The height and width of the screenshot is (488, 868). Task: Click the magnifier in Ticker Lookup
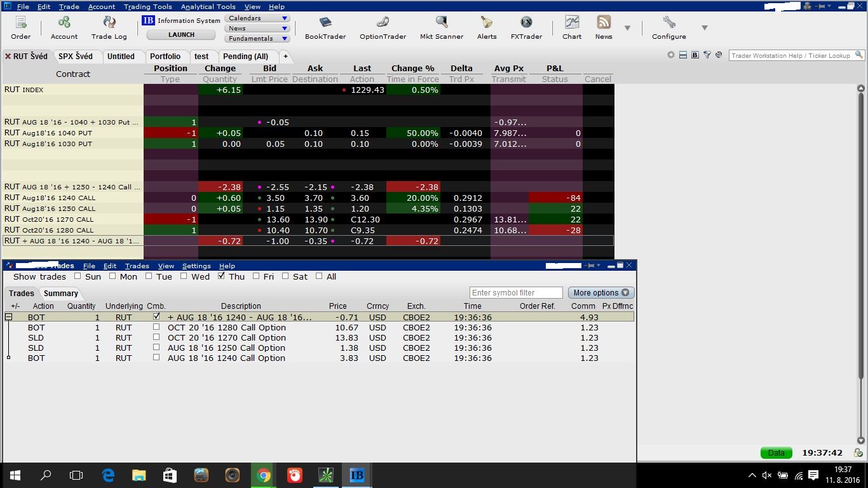(x=858, y=55)
